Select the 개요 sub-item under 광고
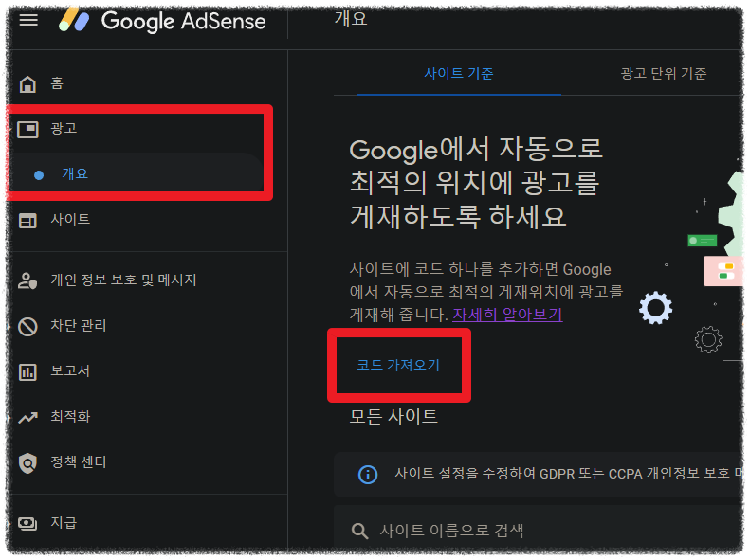This screenshot has height=560, width=750. pyautogui.click(x=75, y=173)
